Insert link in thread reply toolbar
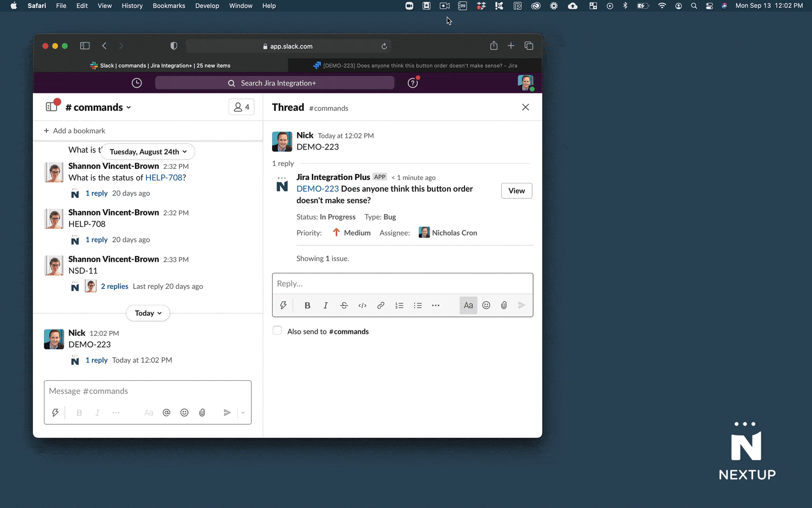Viewport: 812px width, 508px height. coord(381,305)
